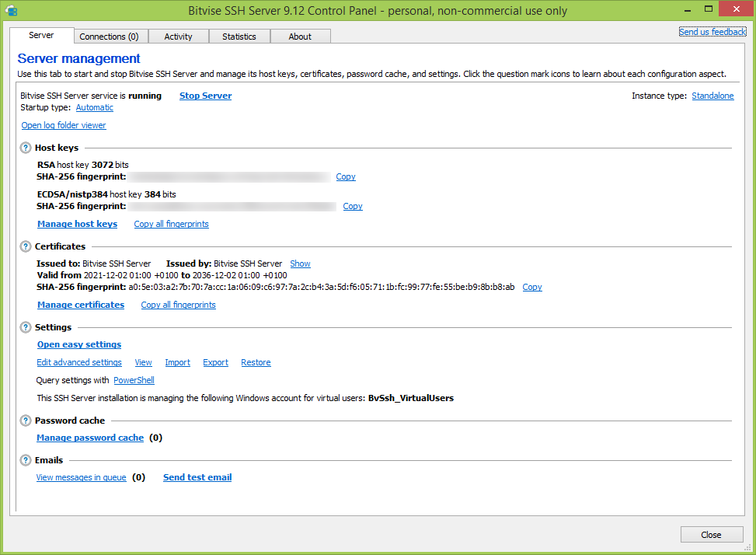Copy all fingerprints under Certificates
Image resolution: width=756 pixels, height=555 pixels.
179,305
